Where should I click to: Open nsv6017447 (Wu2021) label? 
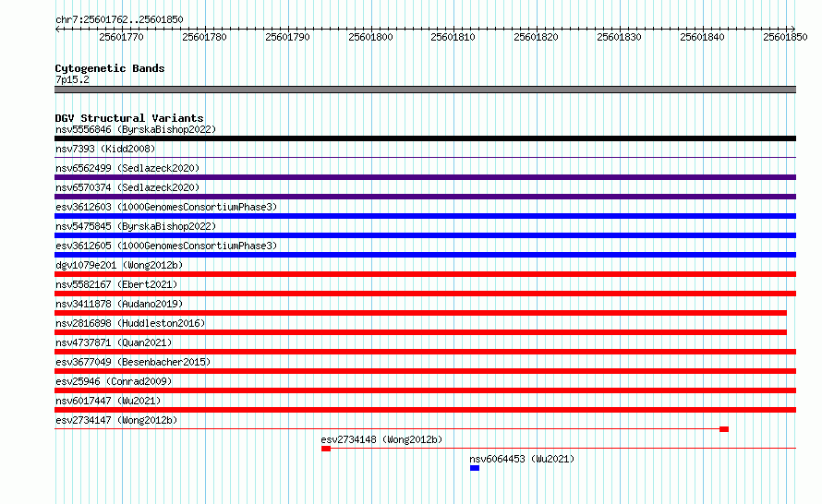(x=108, y=401)
